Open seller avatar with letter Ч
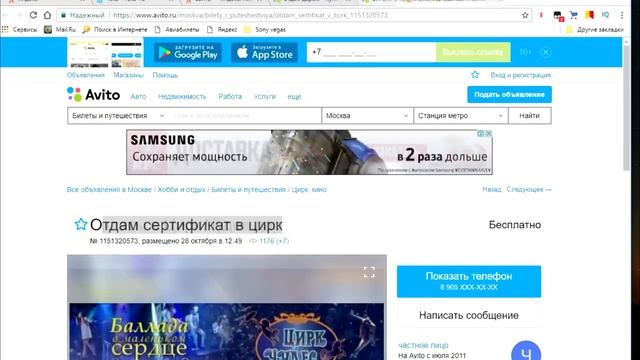 click(x=526, y=351)
